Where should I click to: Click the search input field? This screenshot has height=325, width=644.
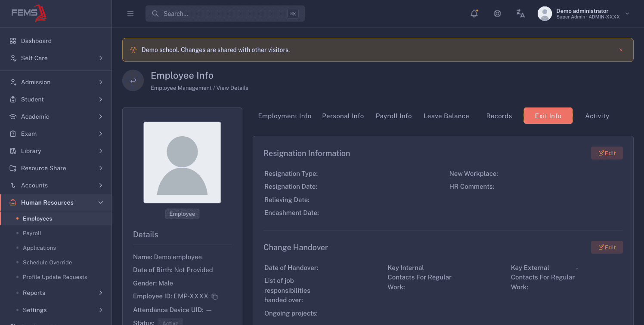(225, 14)
